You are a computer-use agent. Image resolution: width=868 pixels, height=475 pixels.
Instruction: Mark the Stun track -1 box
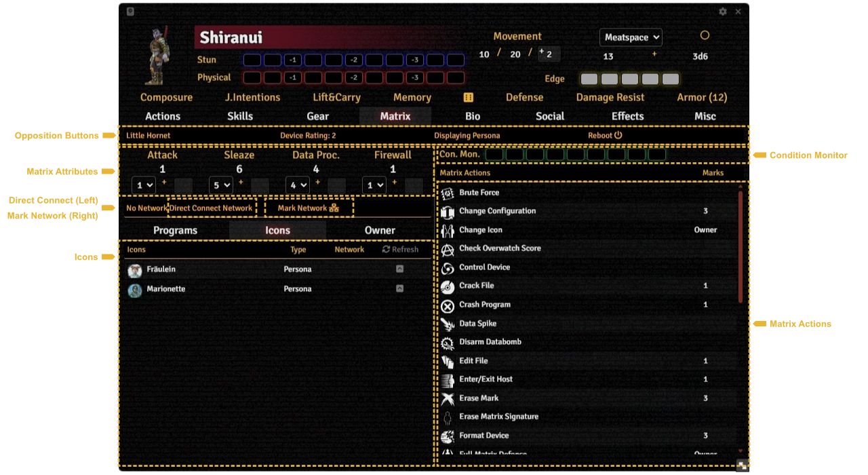pos(292,60)
